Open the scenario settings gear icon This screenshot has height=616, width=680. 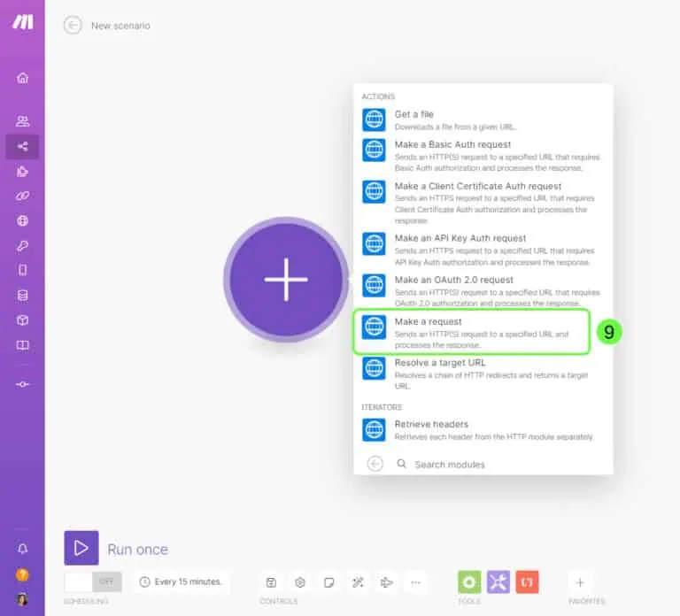pyautogui.click(x=300, y=582)
